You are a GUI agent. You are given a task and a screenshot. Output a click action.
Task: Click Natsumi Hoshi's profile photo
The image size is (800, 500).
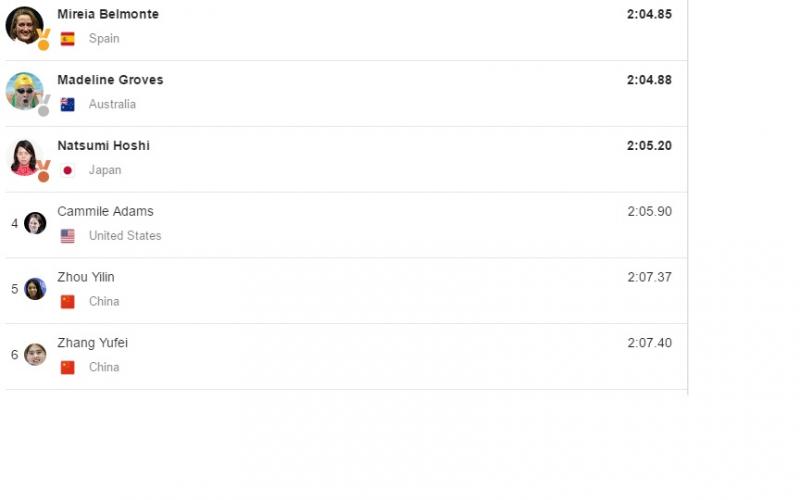click(x=23, y=156)
